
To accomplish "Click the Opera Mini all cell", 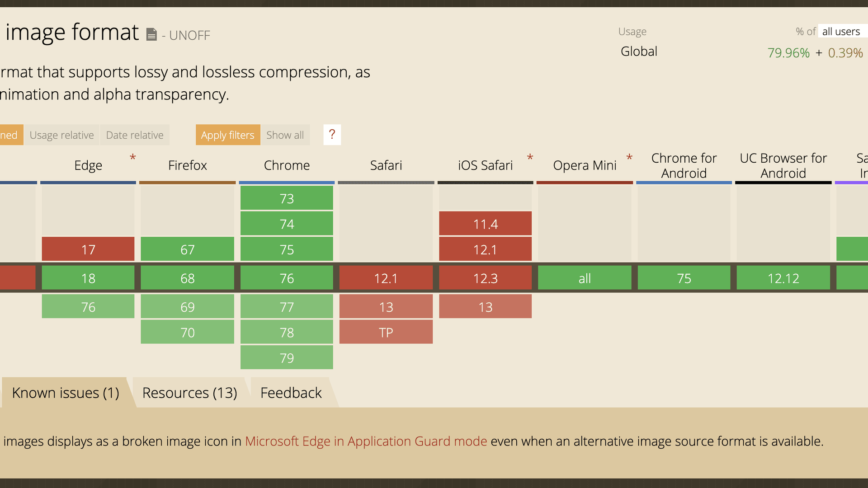I will pyautogui.click(x=584, y=278).
